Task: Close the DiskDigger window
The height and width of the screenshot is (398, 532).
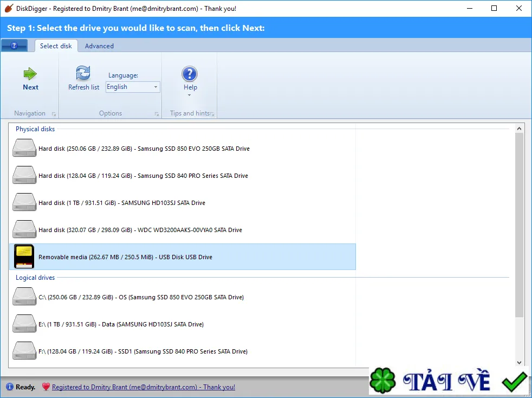Action: (x=519, y=9)
